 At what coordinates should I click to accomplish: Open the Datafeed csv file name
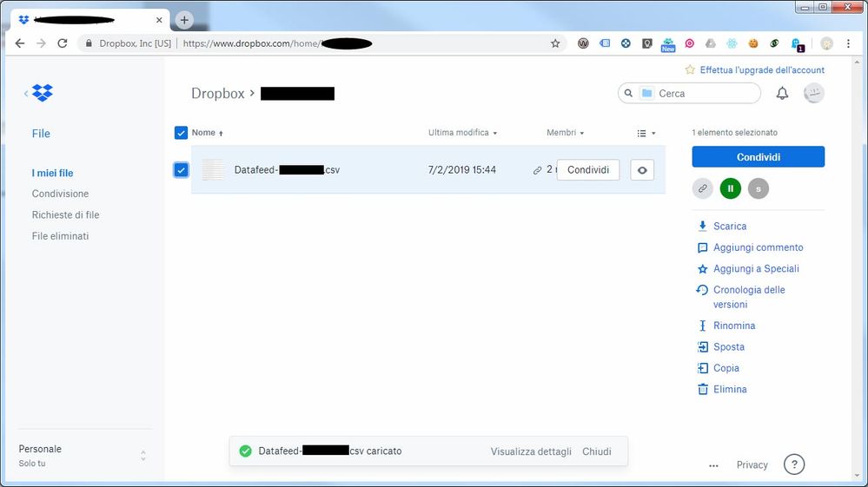tap(287, 169)
